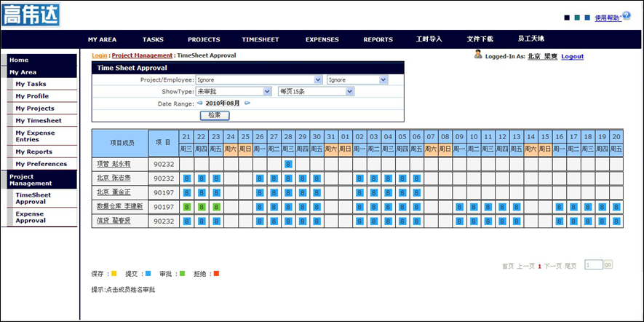This screenshot has width=644, height=322.
Task: Click the logged-in user avatar icon
Action: (478, 54)
